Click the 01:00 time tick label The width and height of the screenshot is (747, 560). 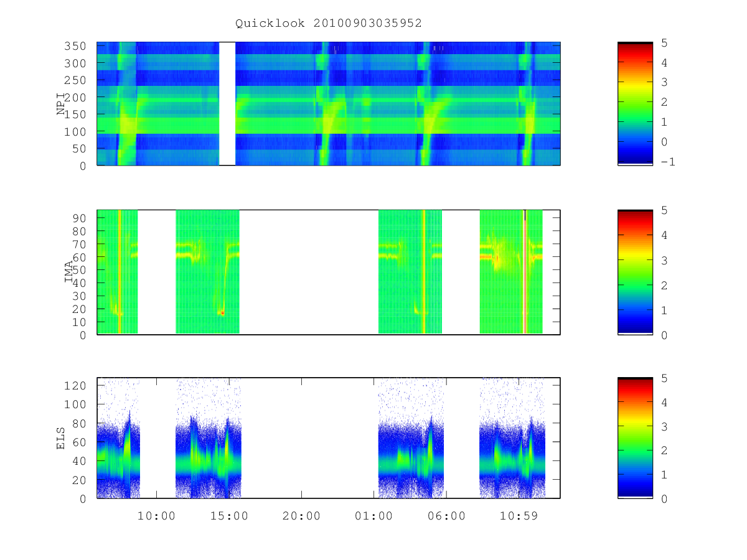(374, 516)
